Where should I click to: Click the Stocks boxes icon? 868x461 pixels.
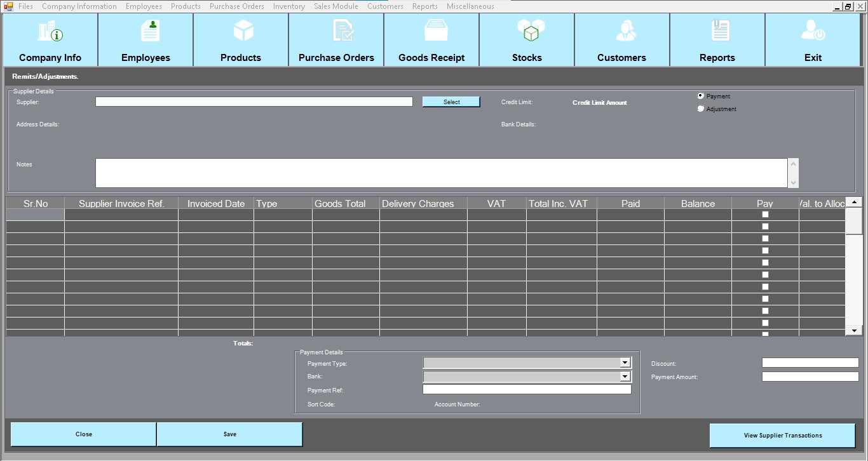[x=531, y=30]
